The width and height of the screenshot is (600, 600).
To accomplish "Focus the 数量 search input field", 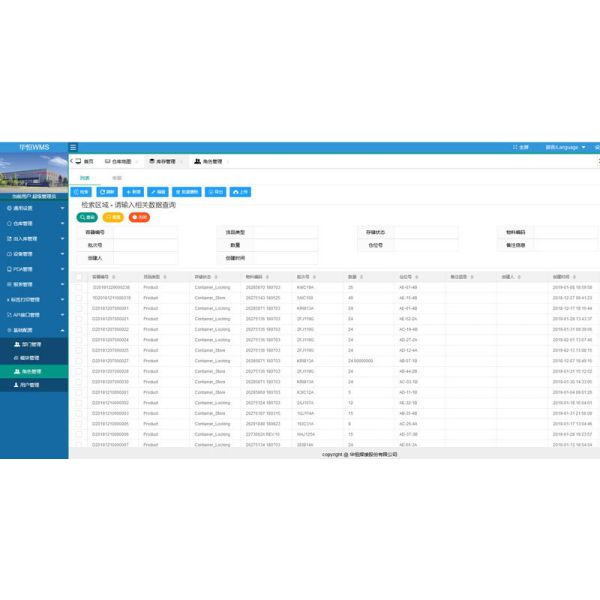I will click(285, 245).
